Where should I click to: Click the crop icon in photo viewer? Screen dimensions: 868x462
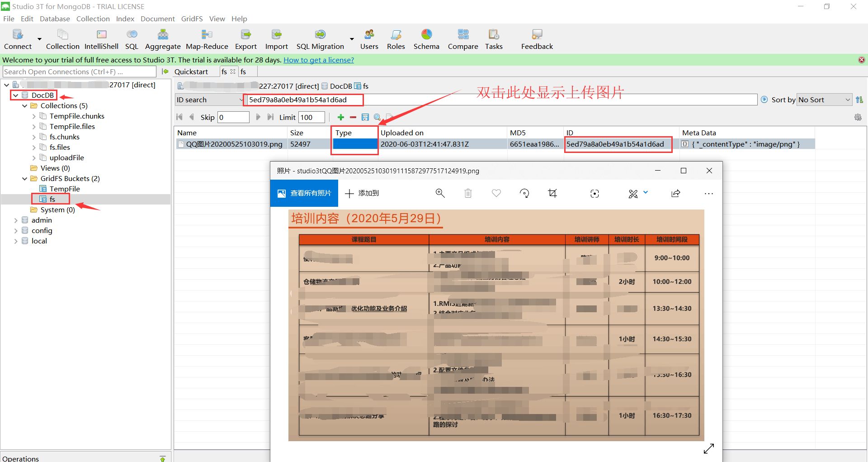click(552, 193)
